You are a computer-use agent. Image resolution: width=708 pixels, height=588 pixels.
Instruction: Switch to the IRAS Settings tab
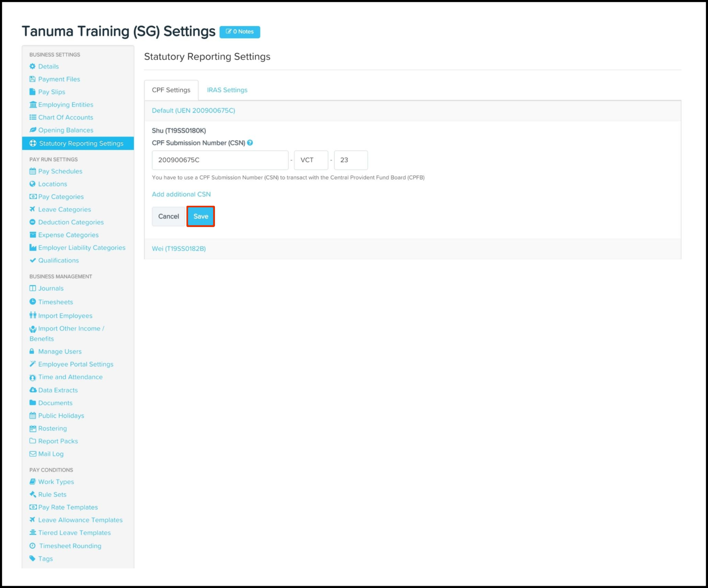[x=227, y=90]
